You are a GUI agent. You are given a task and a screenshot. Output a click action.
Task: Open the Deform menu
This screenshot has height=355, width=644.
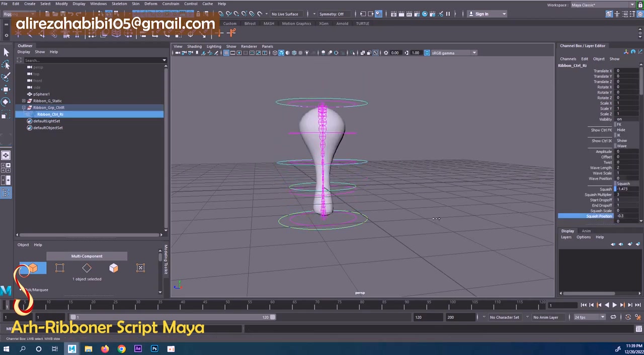[151, 4]
